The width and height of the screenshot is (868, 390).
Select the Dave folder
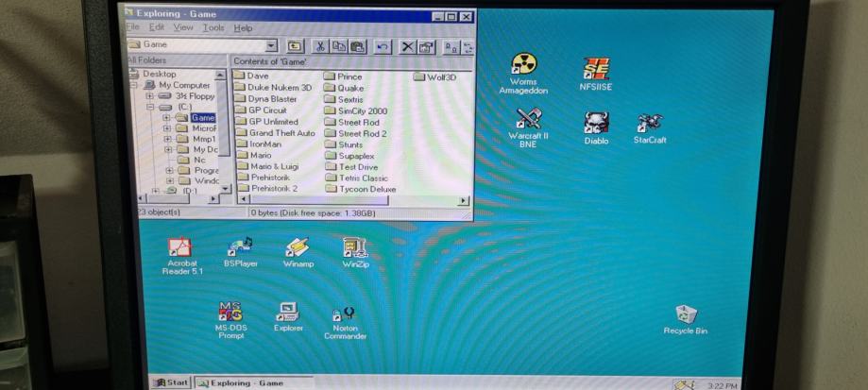click(251, 76)
